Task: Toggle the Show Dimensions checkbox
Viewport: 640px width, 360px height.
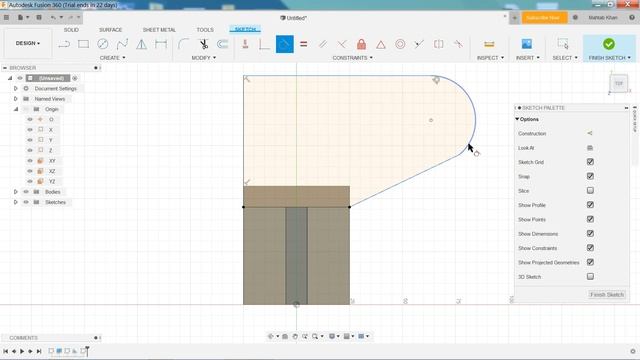Action: point(590,233)
